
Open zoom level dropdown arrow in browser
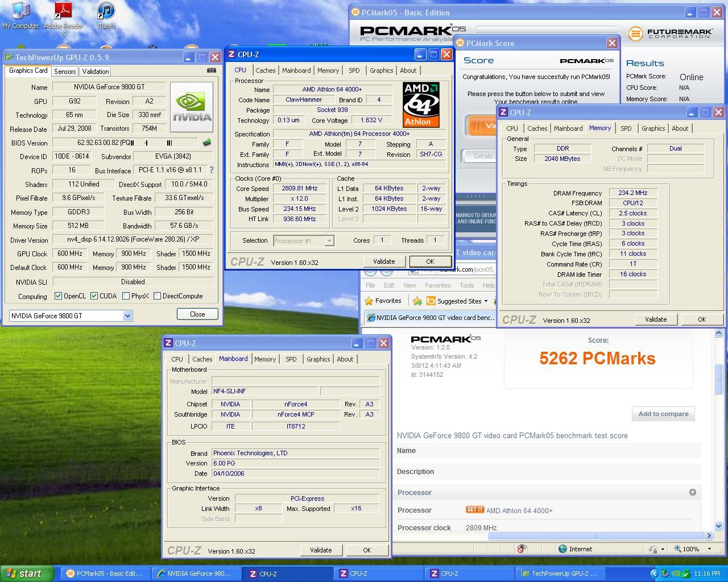(709, 549)
